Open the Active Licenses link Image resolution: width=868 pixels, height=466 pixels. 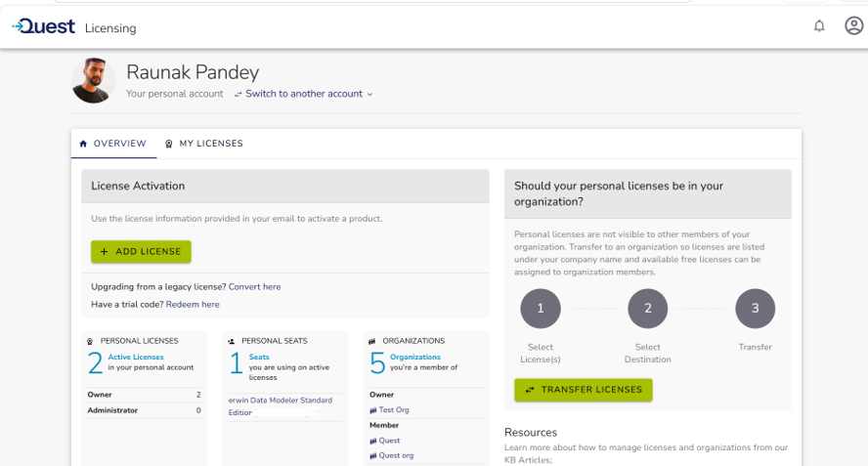tap(136, 357)
